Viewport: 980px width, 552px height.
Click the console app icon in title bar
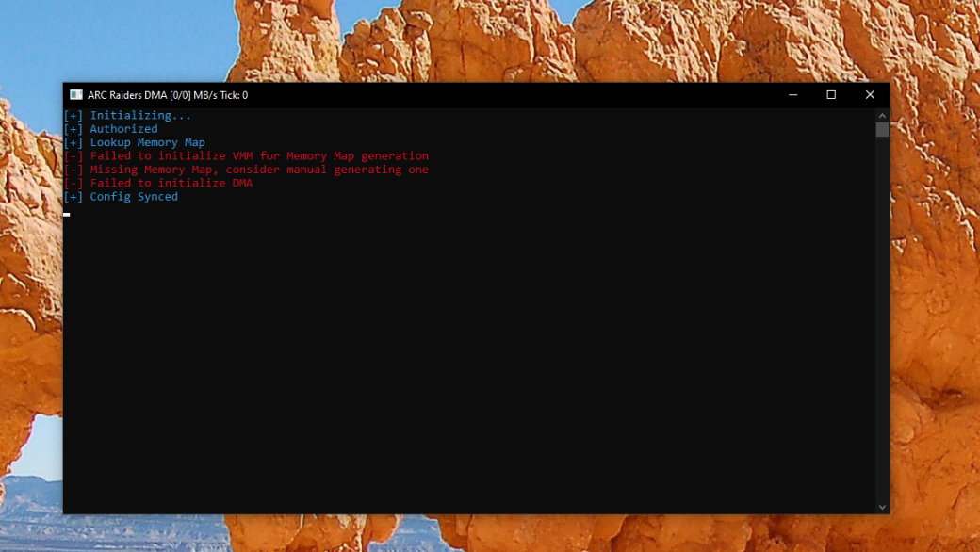[x=76, y=95]
